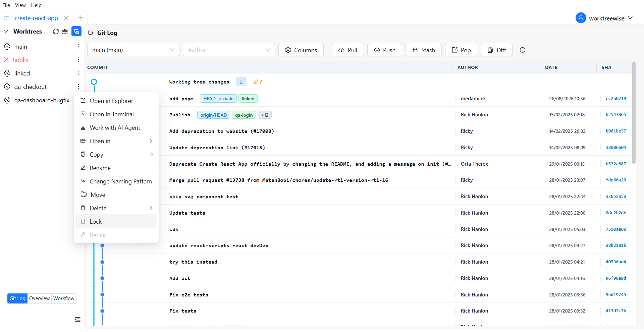
Task: Click the folder icon on create-react-app tab
Action: [7, 18]
